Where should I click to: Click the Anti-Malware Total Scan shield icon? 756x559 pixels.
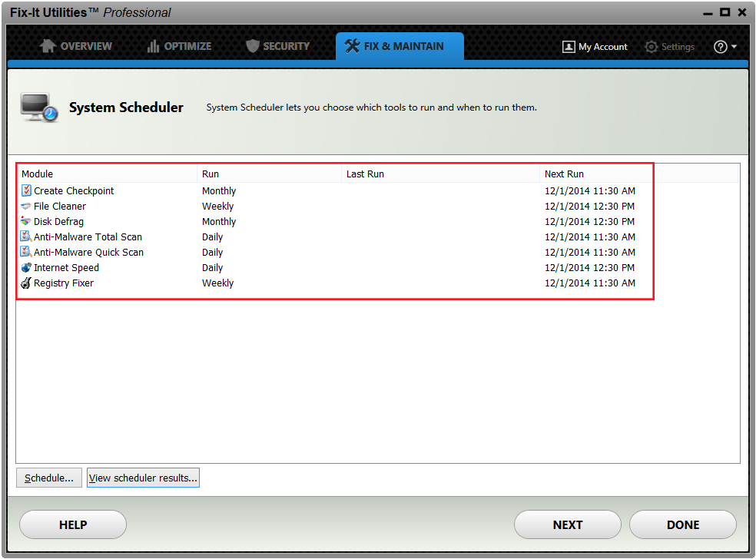click(25, 237)
